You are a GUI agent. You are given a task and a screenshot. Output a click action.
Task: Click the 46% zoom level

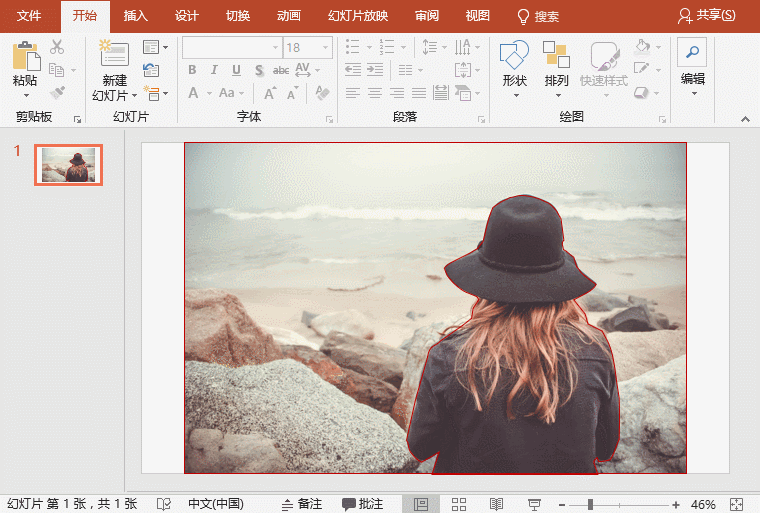703,504
